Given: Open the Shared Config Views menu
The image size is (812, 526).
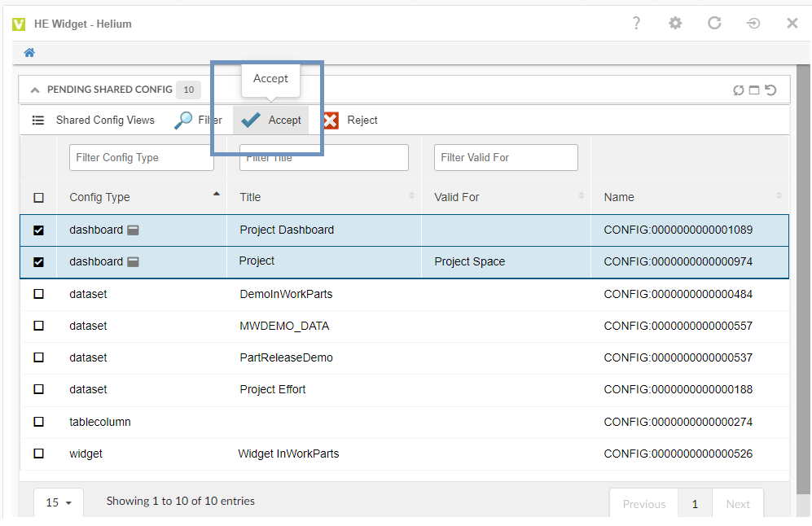Looking at the screenshot, I should [94, 121].
